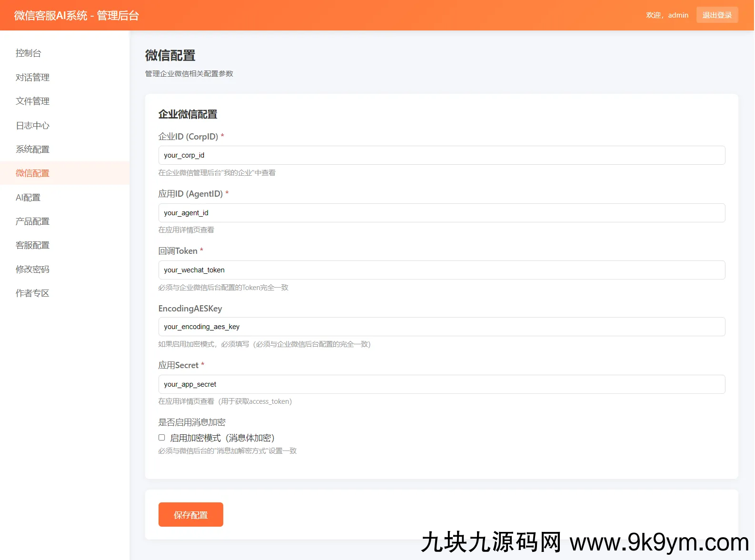
Task: Navigate to 日志中心 in sidebar
Action: (32, 125)
